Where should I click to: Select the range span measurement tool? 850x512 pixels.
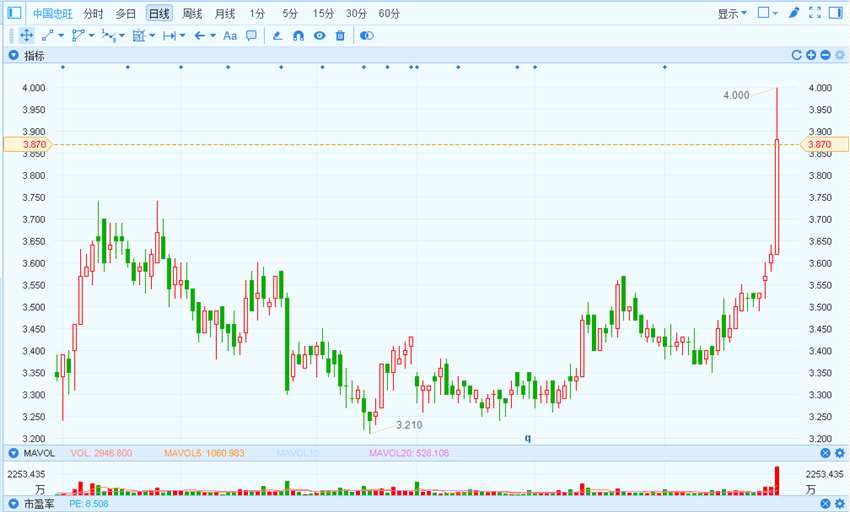tap(169, 36)
